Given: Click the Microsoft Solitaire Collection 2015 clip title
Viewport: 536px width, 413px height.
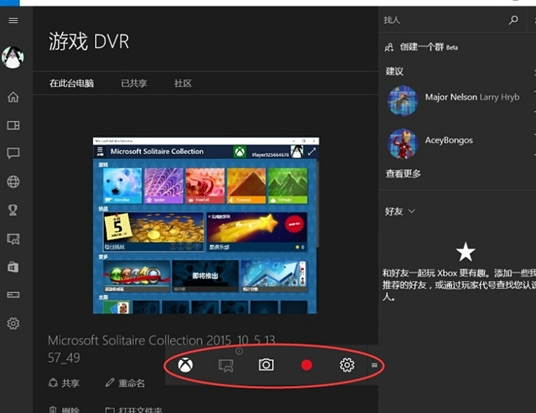Looking at the screenshot, I should tap(161, 349).
